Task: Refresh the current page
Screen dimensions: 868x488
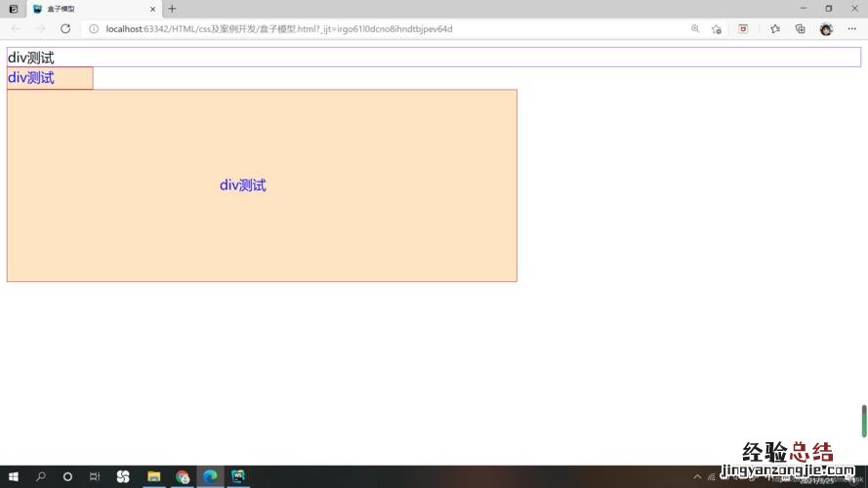Action: click(x=65, y=28)
